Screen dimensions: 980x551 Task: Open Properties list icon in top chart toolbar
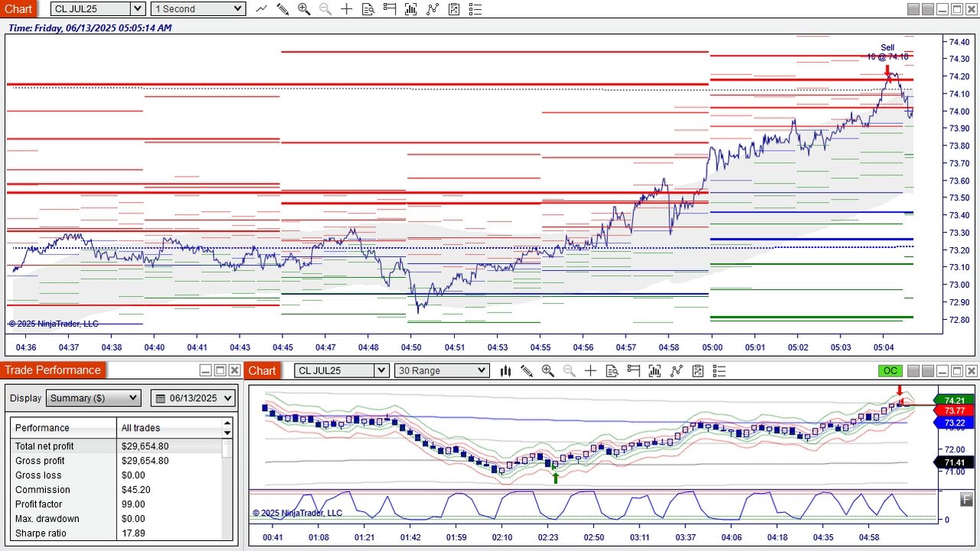click(x=475, y=9)
